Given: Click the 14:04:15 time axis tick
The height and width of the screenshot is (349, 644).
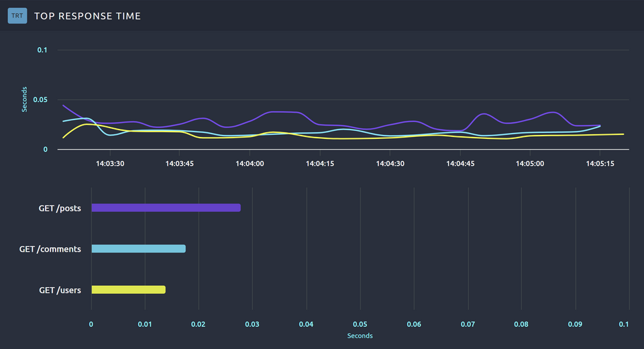Looking at the screenshot, I should point(319,163).
